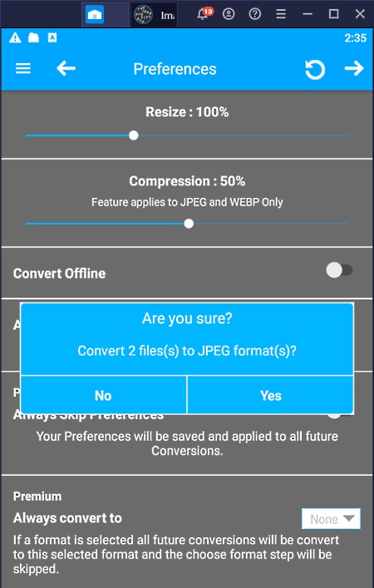Viewport: 374px width, 588px height.
Task: Toggle the Always Skip Preferences switch
Action: tap(339, 414)
